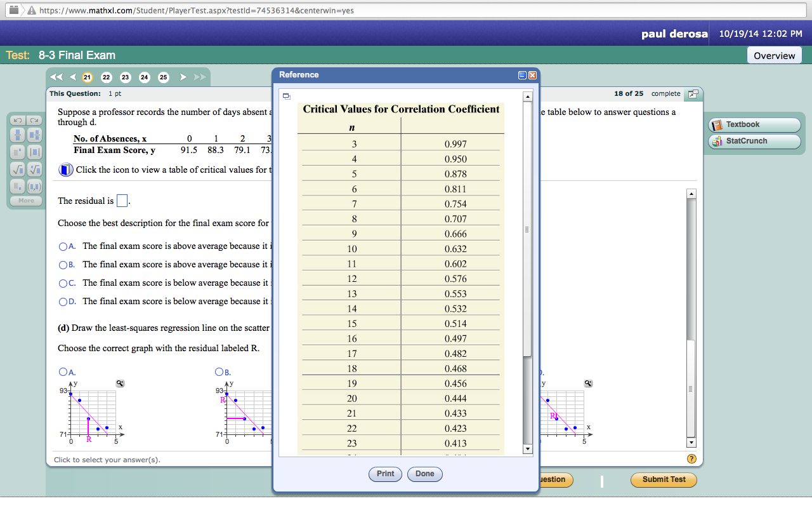
Task: Open the Textbook from the sidebar
Action: (x=754, y=124)
